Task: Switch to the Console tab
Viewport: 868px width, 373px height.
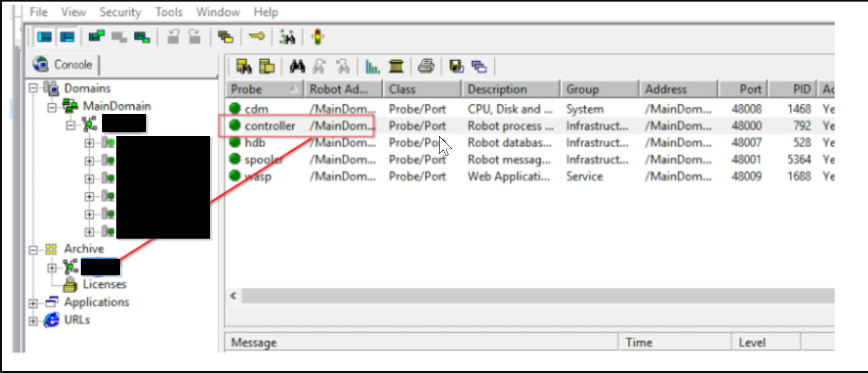Action: tap(63, 65)
